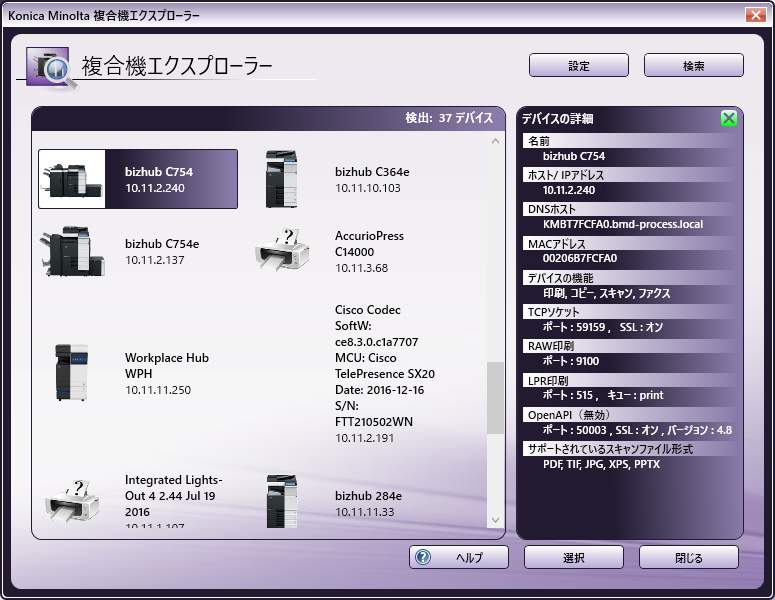Click the Integrated Lights-Out 4 name label
The width and height of the screenshot is (775, 600).
(173, 496)
